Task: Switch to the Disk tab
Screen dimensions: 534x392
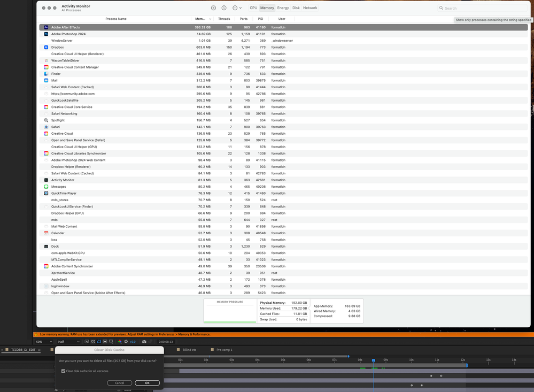Action: click(296, 8)
